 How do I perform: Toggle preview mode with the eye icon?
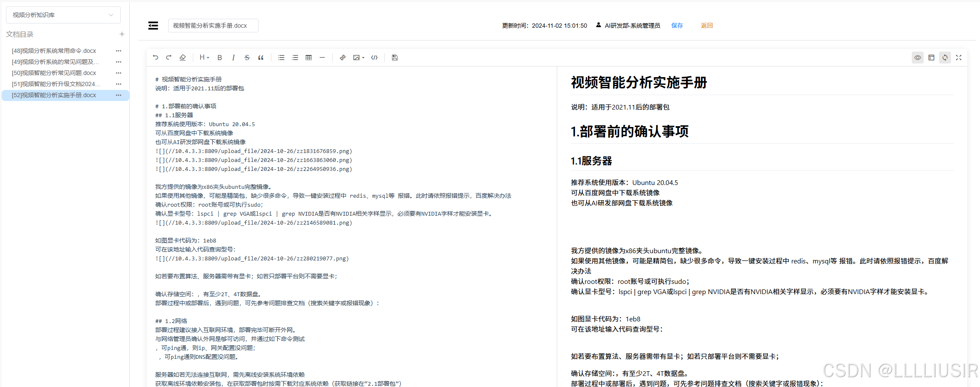click(x=917, y=58)
